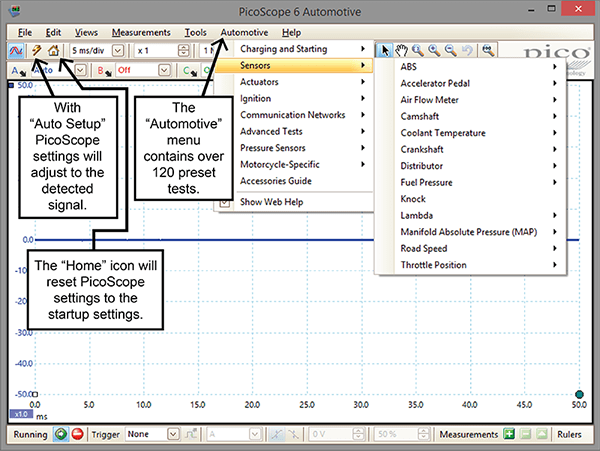Click the zoom out magnifier tool
This screenshot has height=451, width=600.
[x=451, y=50]
